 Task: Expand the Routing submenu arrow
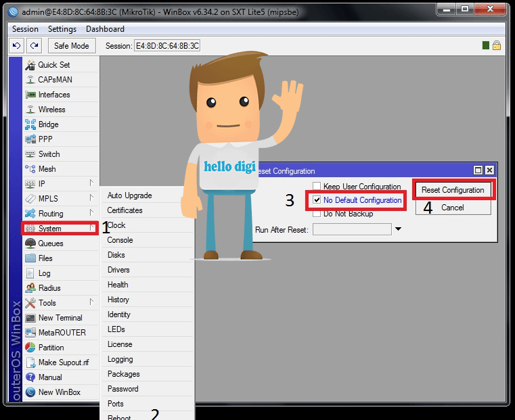91,212
